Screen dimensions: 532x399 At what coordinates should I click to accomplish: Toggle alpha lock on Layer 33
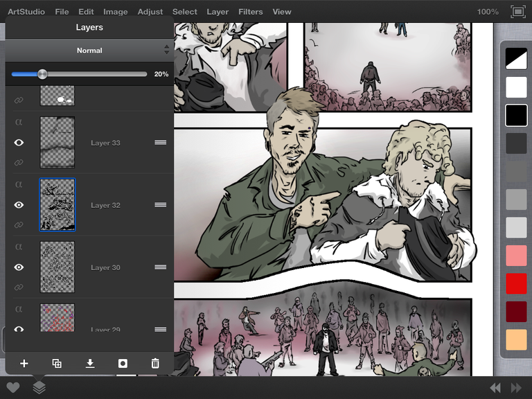19,122
